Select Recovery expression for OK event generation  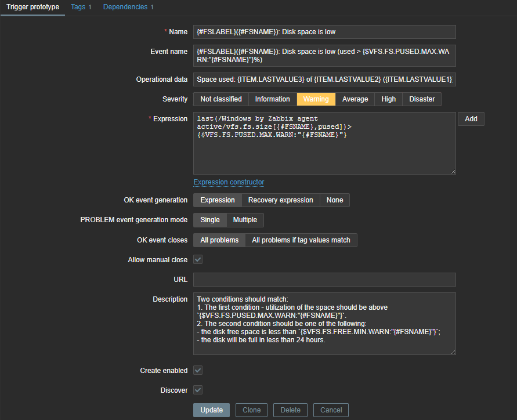280,200
